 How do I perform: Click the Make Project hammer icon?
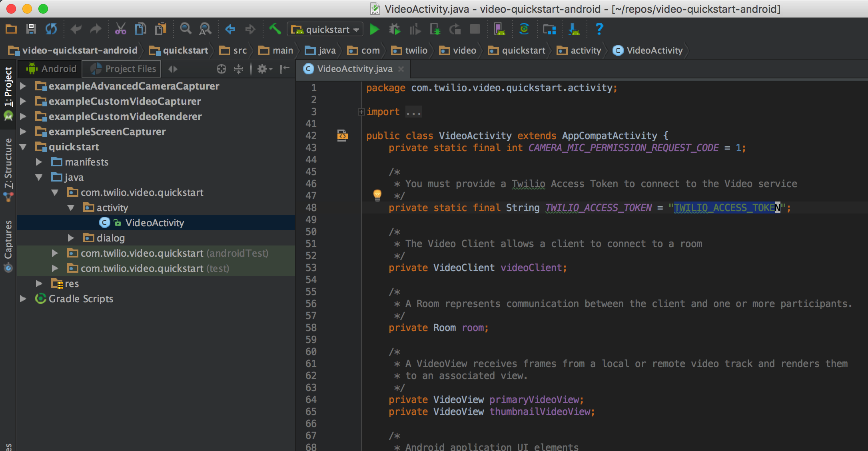[275, 29]
